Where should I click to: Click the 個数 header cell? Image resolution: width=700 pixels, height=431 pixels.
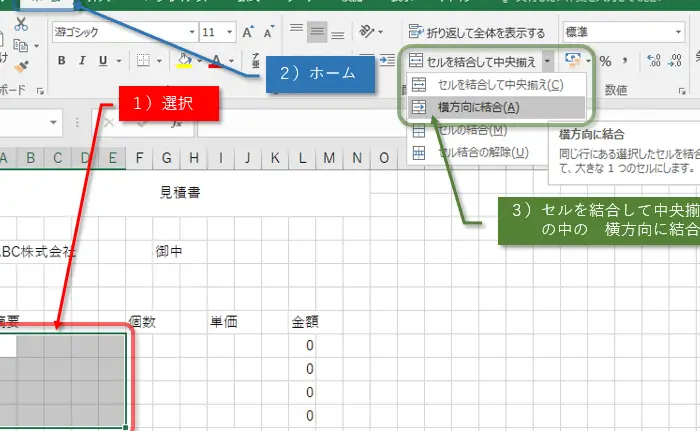click(142, 322)
